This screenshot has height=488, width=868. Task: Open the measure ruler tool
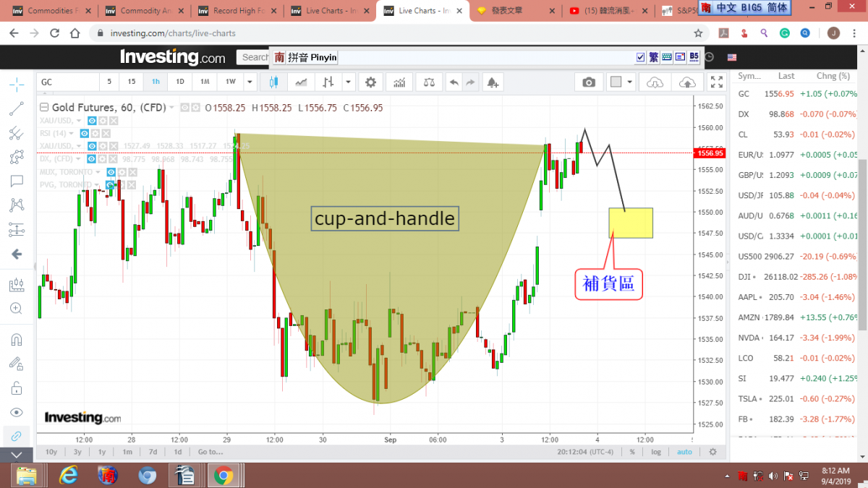(16, 285)
